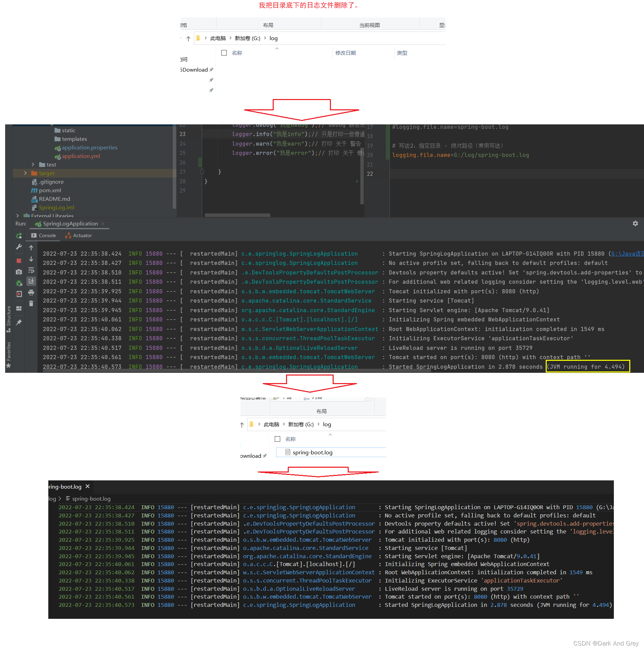This screenshot has width=644, height=650.
Task: Click 此电脑 in lower Explorer breadcrumb
Action: click(x=271, y=425)
